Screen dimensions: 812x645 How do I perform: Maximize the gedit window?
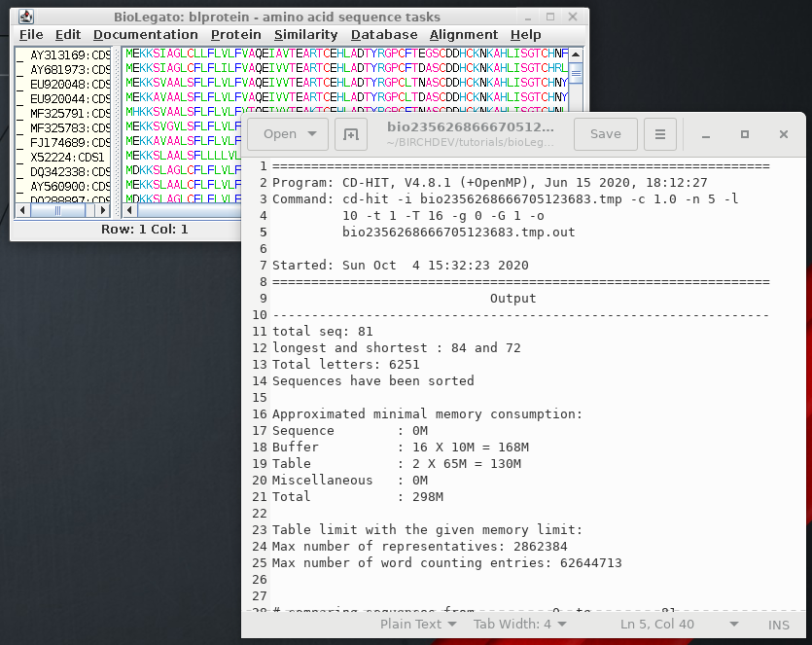click(x=745, y=134)
